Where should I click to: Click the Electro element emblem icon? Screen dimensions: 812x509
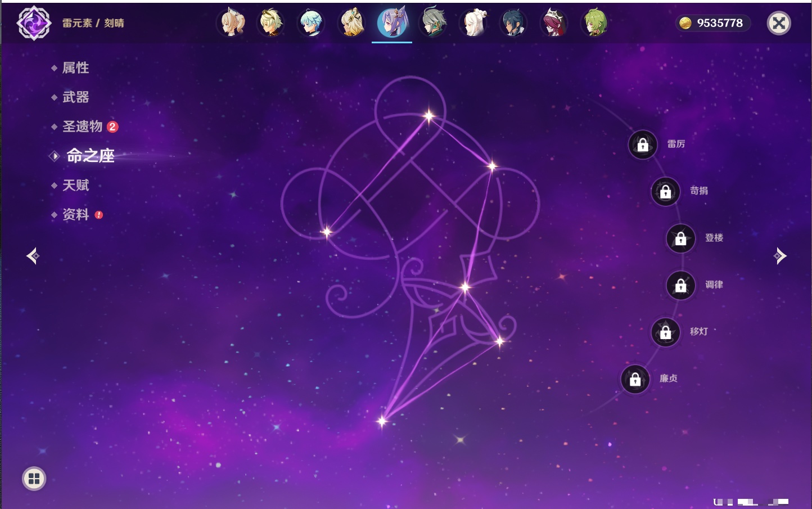coord(34,23)
